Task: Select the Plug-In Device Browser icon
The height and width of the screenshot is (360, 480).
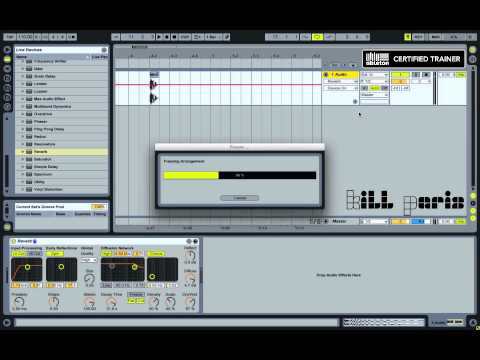Action: tap(7, 69)
